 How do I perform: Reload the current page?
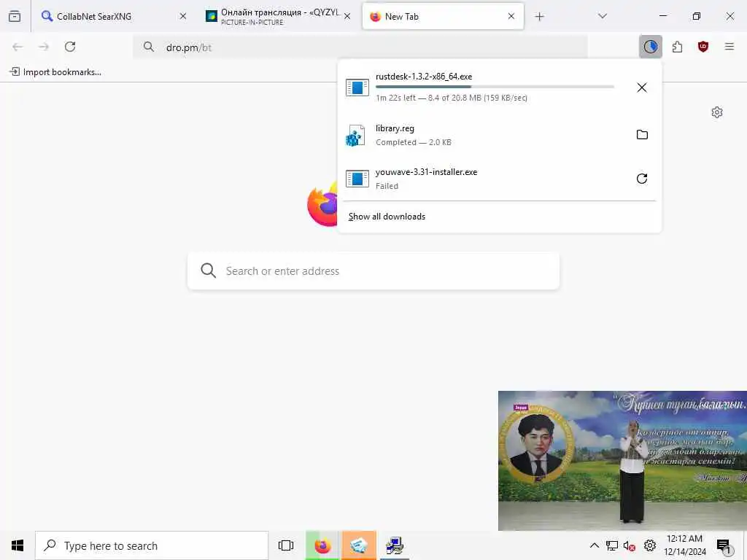pyautogui.click(x=70, y=47)
